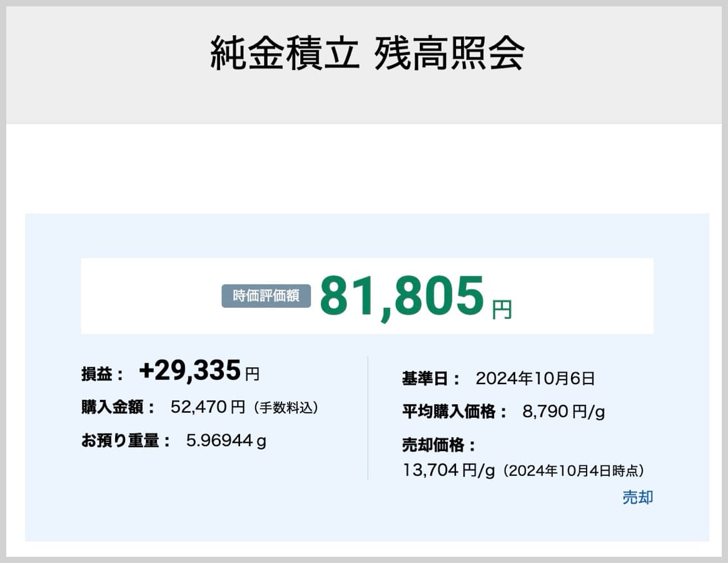Click the 純金積立 残高照会 page title
Image resolution: width=728 pixels, height=563 pixels.
tap(367, 54)
